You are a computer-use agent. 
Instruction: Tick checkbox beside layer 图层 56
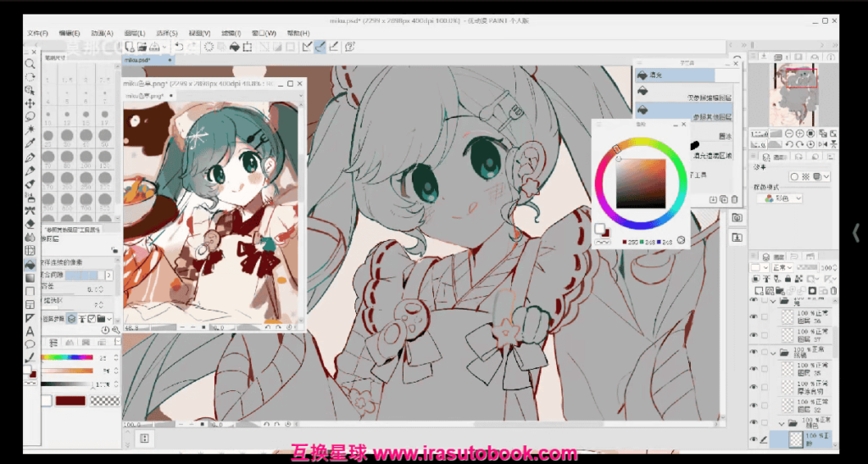pyautogui.click(x=765, y=316)
